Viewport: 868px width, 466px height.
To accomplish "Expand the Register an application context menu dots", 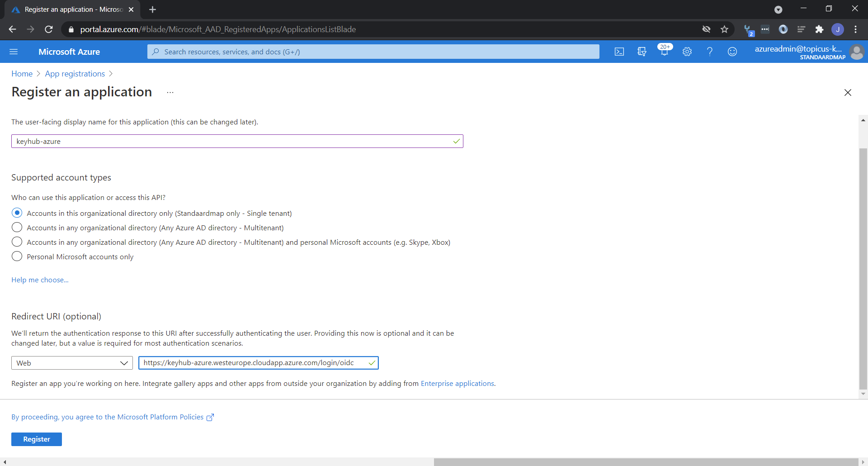I will click(x=170, y=92).
